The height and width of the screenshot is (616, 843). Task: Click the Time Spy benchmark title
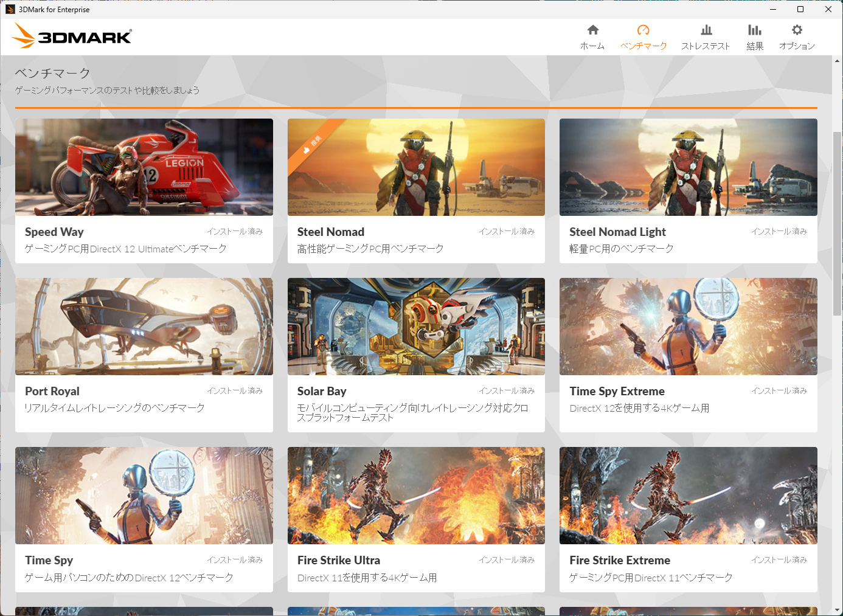(49, 560)
